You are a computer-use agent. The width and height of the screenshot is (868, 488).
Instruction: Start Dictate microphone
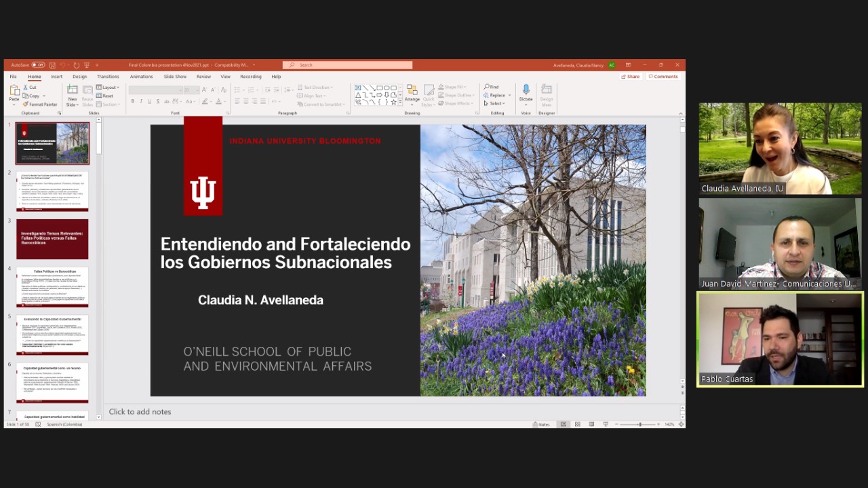tap(526, 94)
